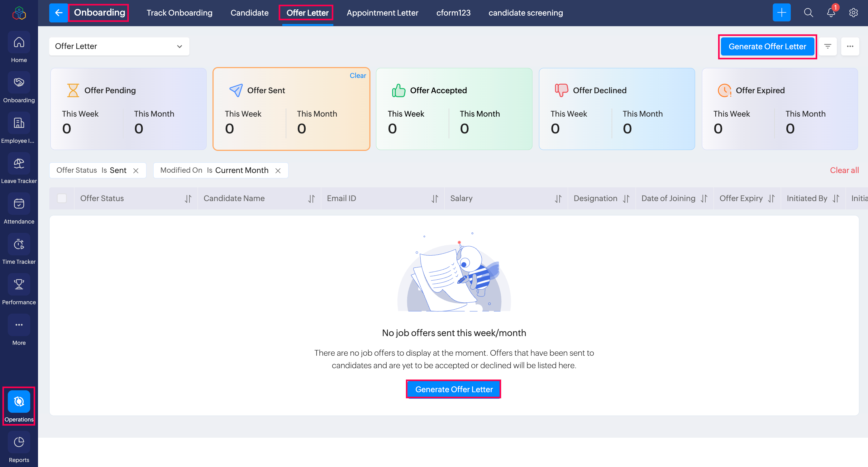This screenshot has width=868, height=467.
Task: Switch to Appointment Letter tab
Action: coord(382,13)
